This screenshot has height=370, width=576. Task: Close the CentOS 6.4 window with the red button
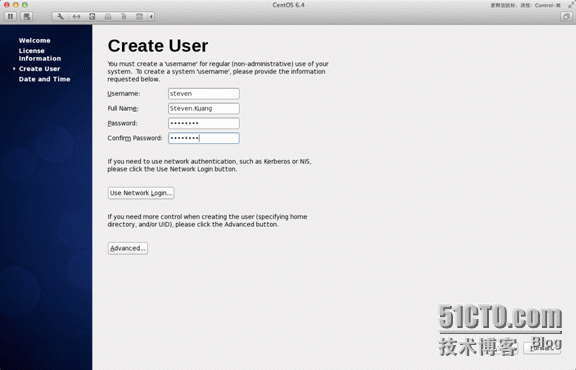(7, 5)
